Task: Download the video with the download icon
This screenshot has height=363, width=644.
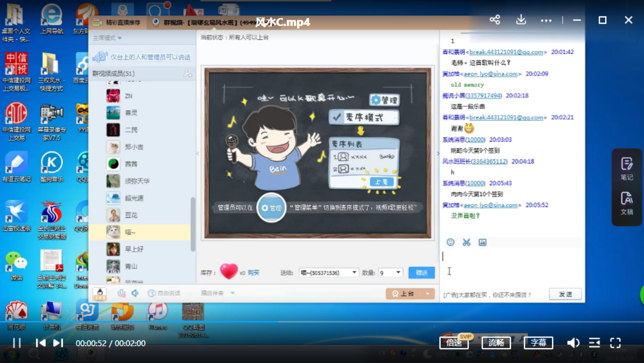Action: coord(521,20)
